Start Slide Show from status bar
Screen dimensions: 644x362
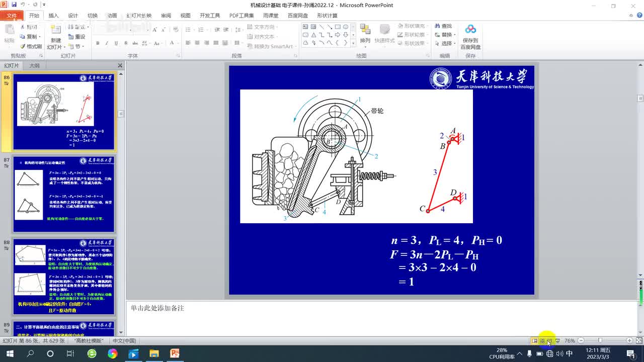click(x=557, y=340)
